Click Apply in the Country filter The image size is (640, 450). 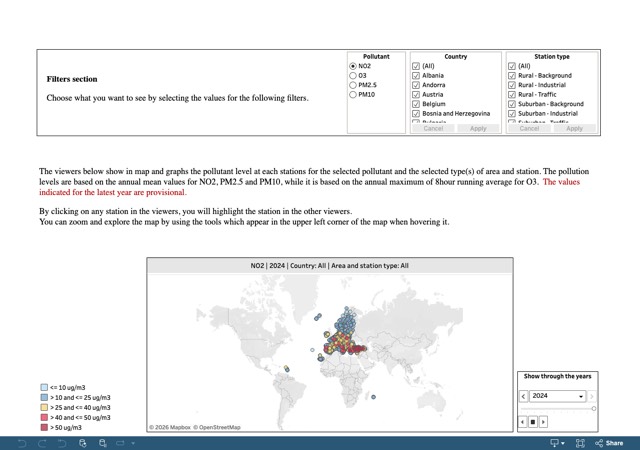coord(478,128)
